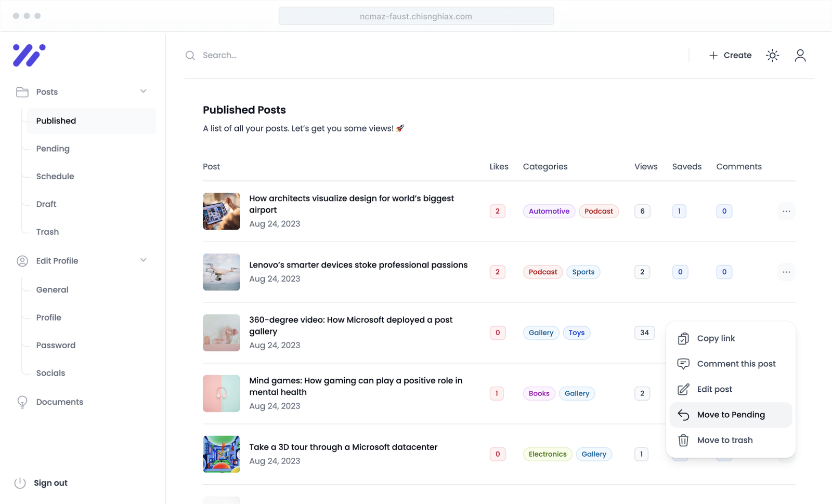Image resolution: width=832 pixels, height=504 pixels.
Task: Toggle the light/dark theme sun icon
Action: tap(772, 55)
